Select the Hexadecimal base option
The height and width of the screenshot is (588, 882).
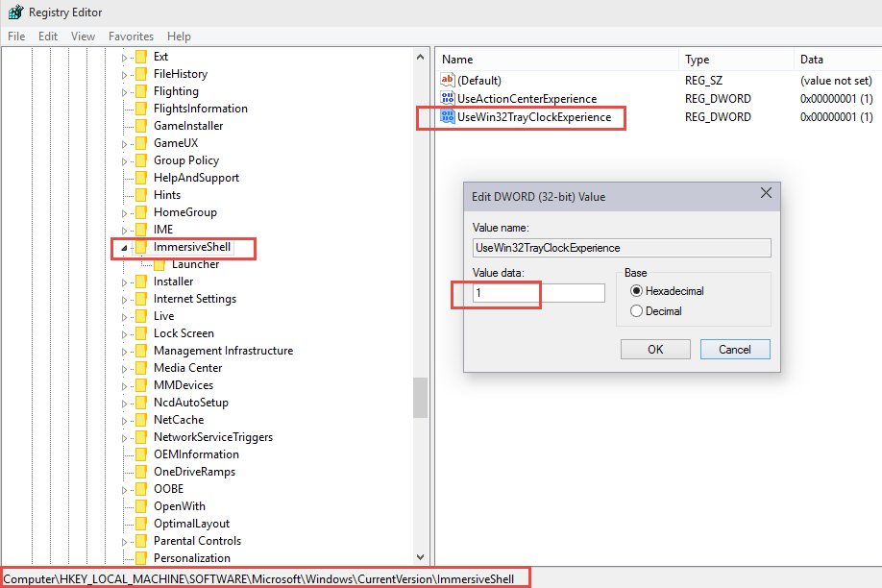pyautogui.click(x=636, y=291)
